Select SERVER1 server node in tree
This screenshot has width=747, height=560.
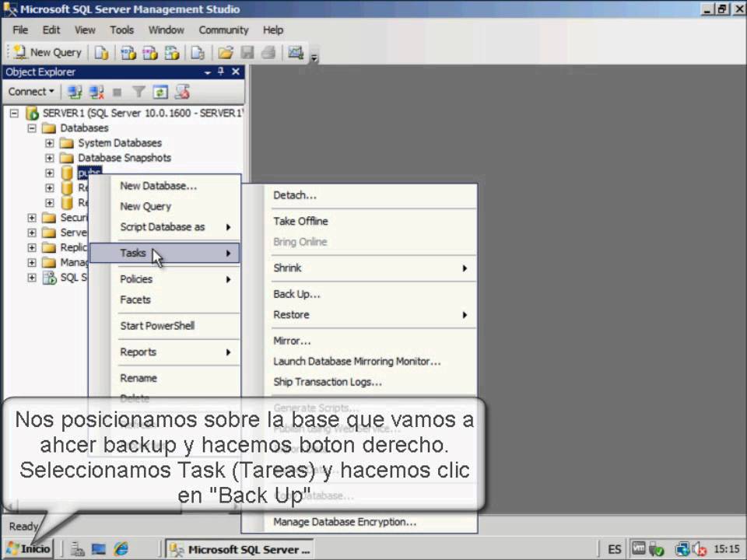[x=142, y=114]
